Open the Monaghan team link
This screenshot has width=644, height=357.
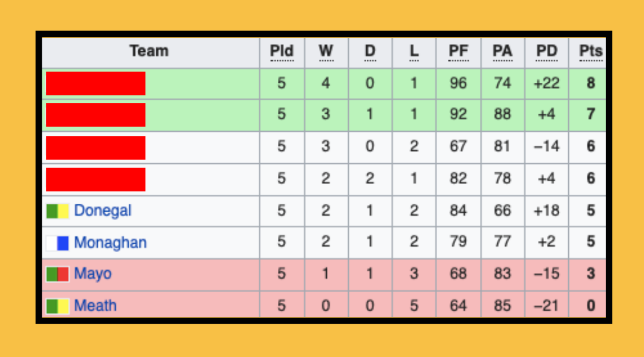[x=110, y=243]
